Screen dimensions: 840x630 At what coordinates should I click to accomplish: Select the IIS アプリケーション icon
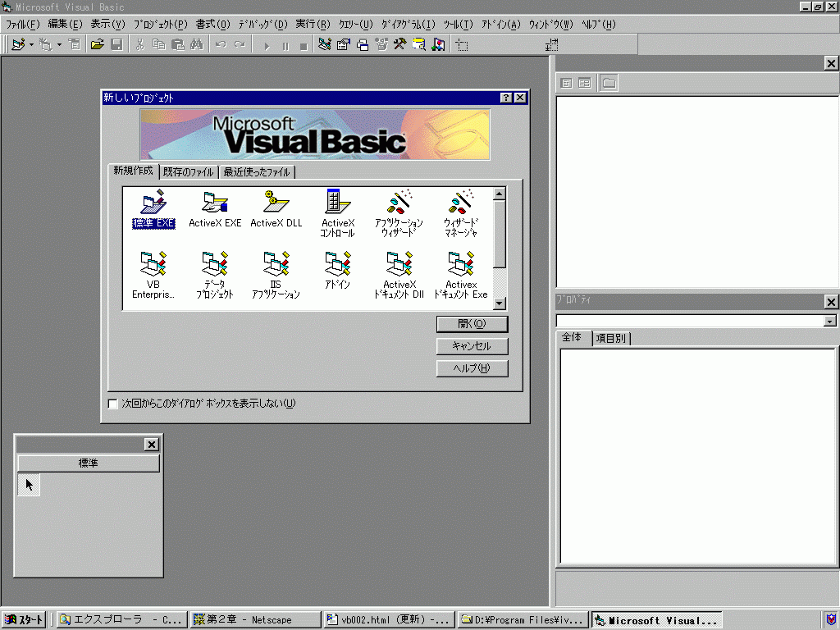pos(276,275)
